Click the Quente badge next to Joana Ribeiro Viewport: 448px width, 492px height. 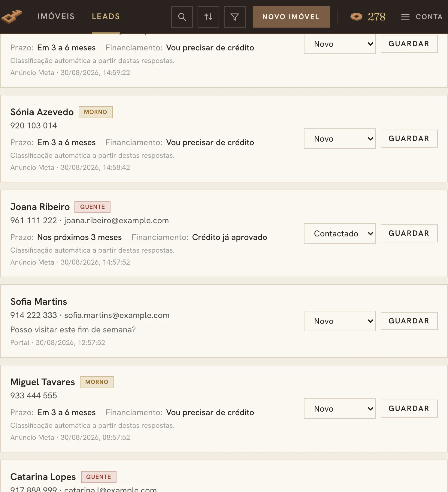tap(92, 207)
